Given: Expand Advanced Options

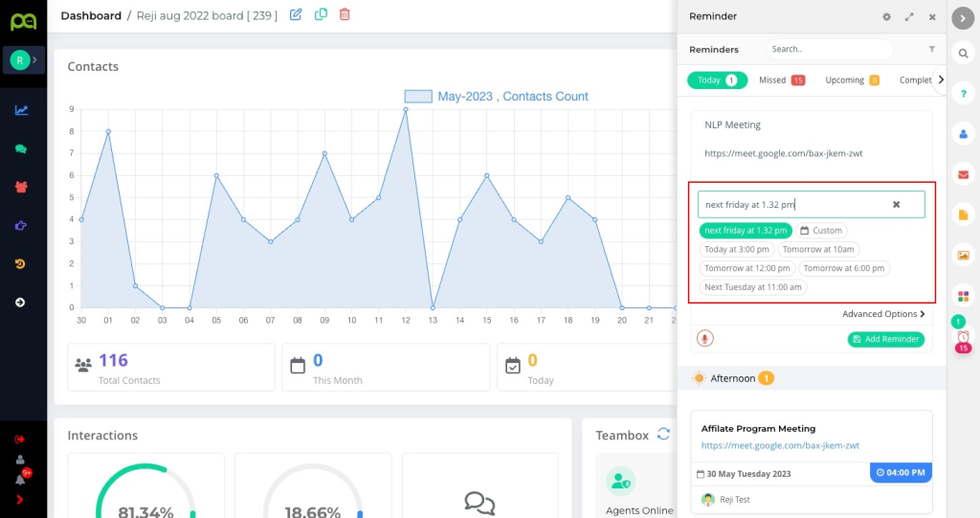Looking at the screenshot, I should point(883,314).
